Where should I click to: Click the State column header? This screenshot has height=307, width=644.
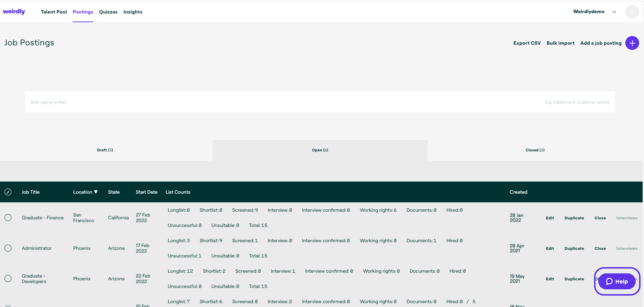coord(114,192)
